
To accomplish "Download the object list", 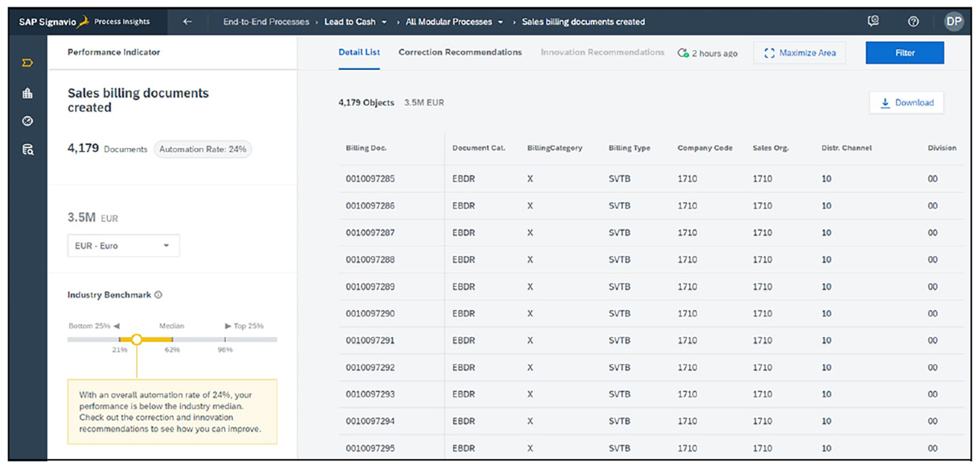I will click(906, 103).
